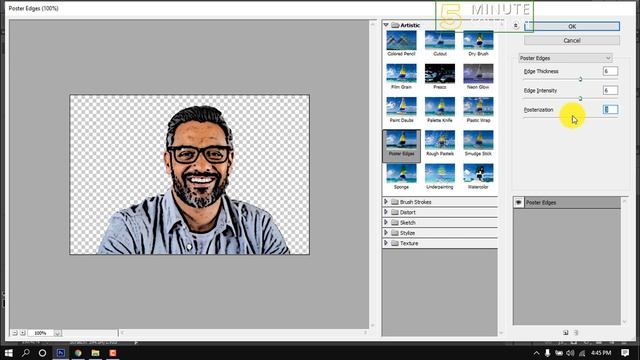Pick the Rough Pastels filter
This screenshot has width=640, height=360.
tap(440, 140)
